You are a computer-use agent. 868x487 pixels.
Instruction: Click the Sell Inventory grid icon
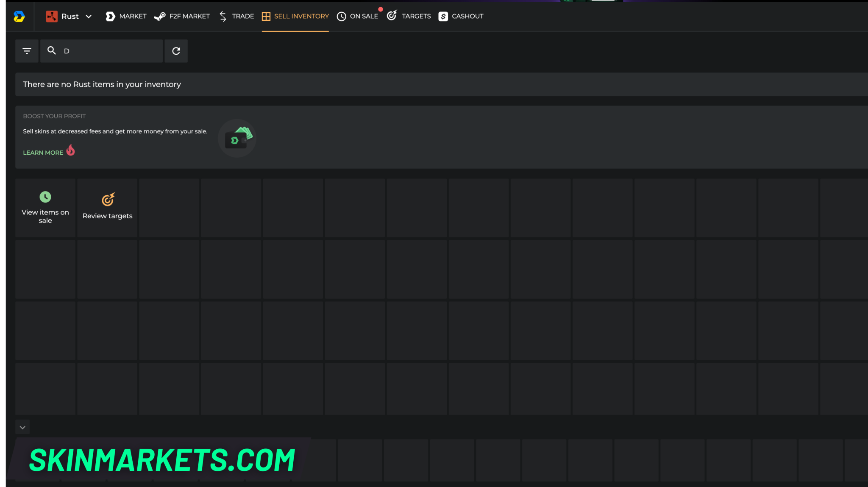[x=266, y=16]
